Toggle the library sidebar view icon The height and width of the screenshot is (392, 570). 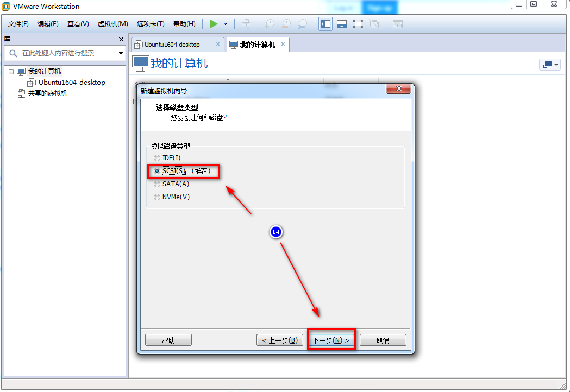[x=325, y=24]
